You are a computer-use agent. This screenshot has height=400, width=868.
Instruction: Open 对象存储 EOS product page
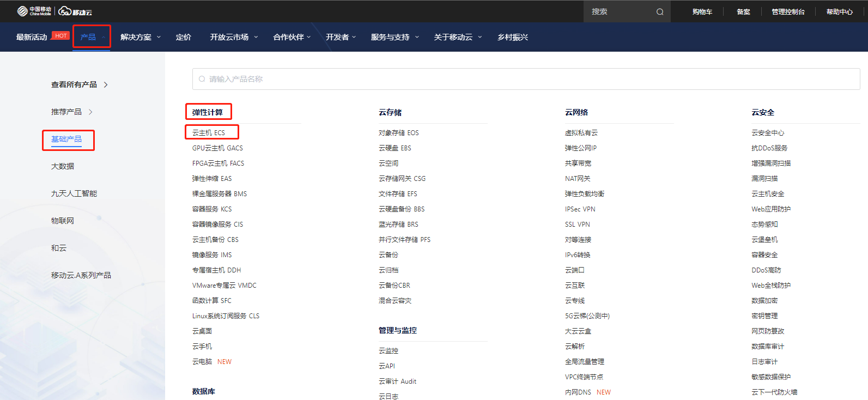(x=398, y=133)
